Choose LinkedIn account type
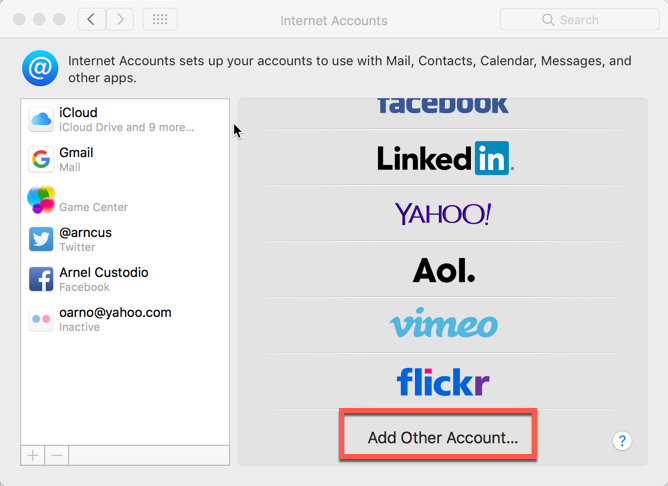668x486 pixels. pos(444,158)
